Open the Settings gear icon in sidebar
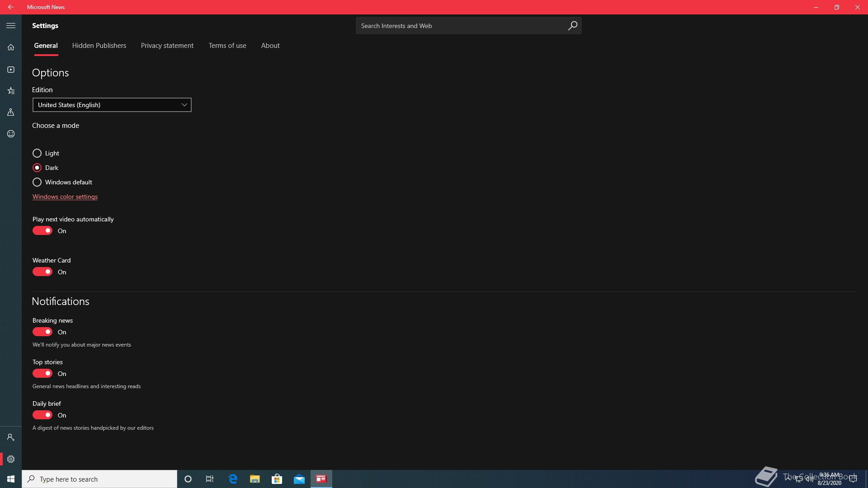 [11, 459]
